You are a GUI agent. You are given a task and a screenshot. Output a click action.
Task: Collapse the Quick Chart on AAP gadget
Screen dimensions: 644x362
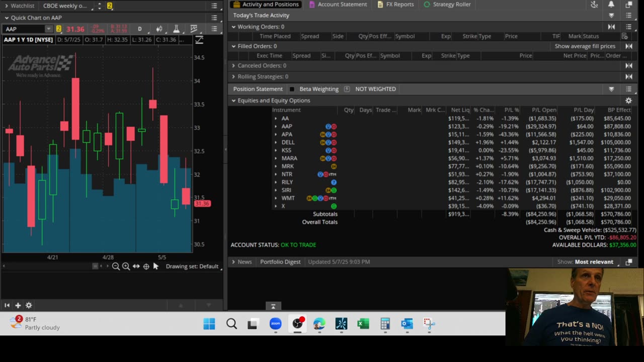[x=7, y=18]
